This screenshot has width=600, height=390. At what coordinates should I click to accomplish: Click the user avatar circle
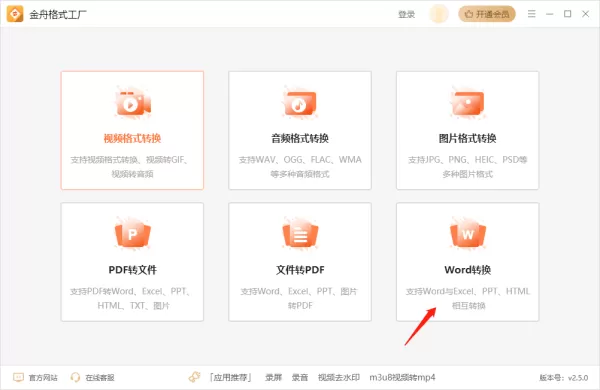439,14
